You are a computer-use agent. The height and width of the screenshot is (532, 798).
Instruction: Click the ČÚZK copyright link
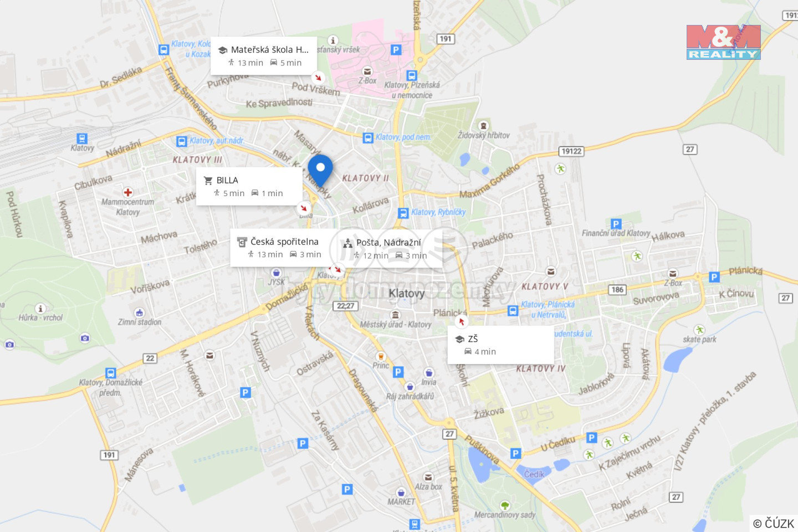(x=774, y=523)
